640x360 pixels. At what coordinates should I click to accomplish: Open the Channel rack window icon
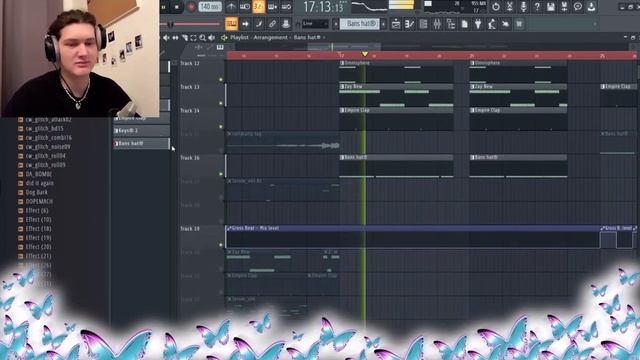423,24
